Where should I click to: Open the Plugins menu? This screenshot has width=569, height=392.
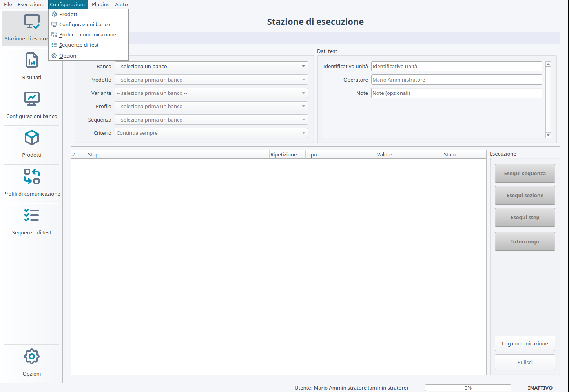100,4
